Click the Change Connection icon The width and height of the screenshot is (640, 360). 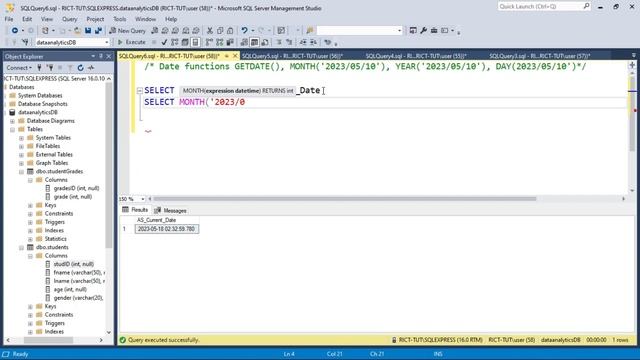25,42
